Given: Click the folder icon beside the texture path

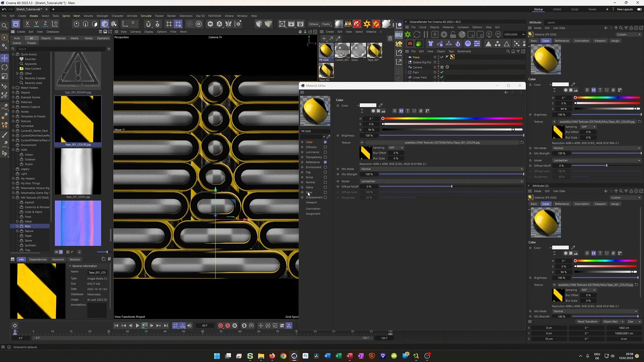Looking at the screenshot, I should tap(522, 142).
